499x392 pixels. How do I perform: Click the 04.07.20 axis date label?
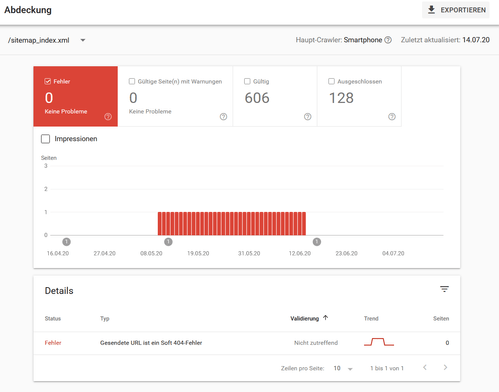(393, 253)
